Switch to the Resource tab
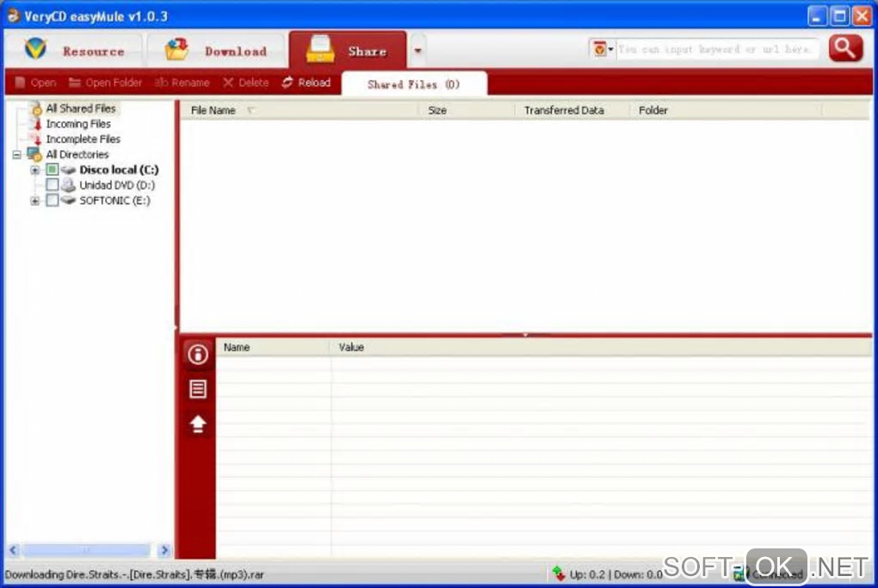Screen dimensions: 878x588 tap(75, 51)
